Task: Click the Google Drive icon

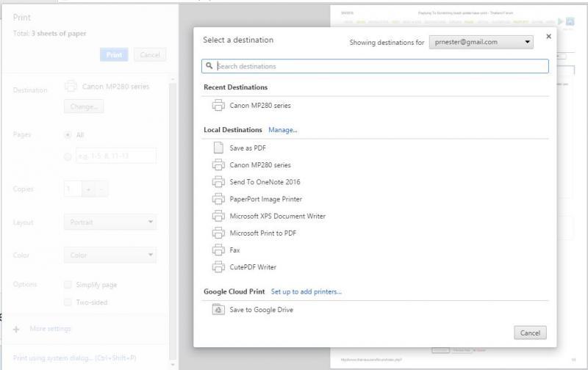Action: (x=218, y=310)
